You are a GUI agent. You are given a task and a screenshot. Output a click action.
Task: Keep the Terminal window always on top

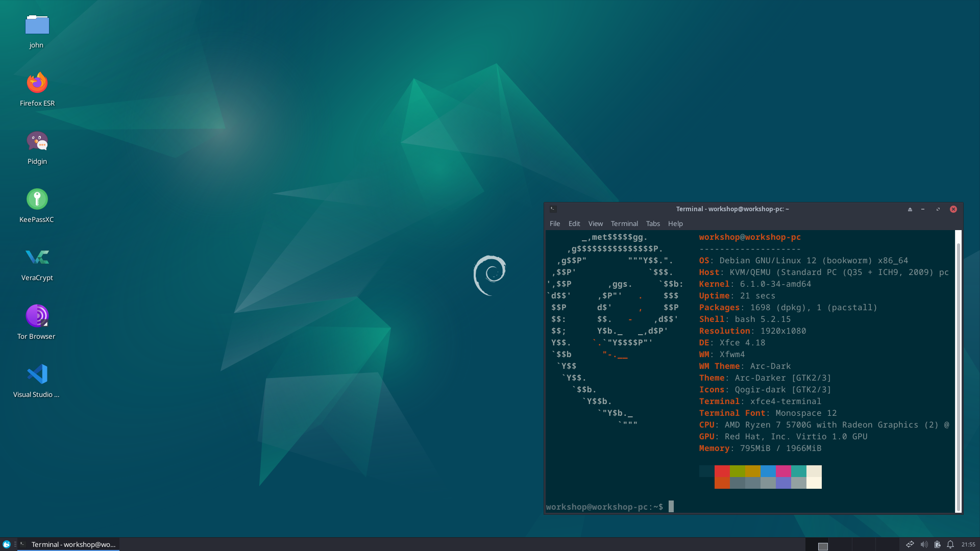pos(910,209)
